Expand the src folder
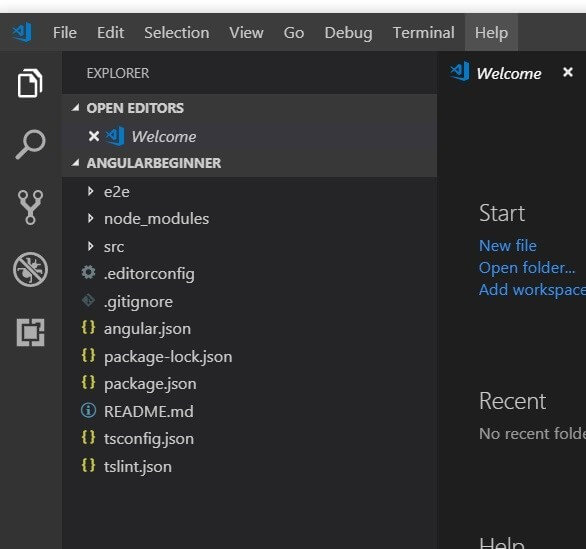 (x=90, y=246)
